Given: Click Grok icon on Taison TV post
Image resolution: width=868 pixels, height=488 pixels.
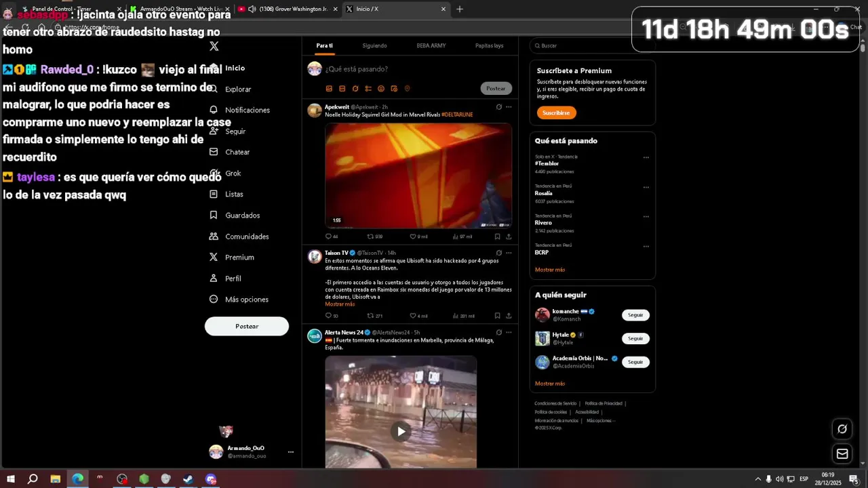Looking at the screenshot, I should pyautogui.click(x=498, y=253).
